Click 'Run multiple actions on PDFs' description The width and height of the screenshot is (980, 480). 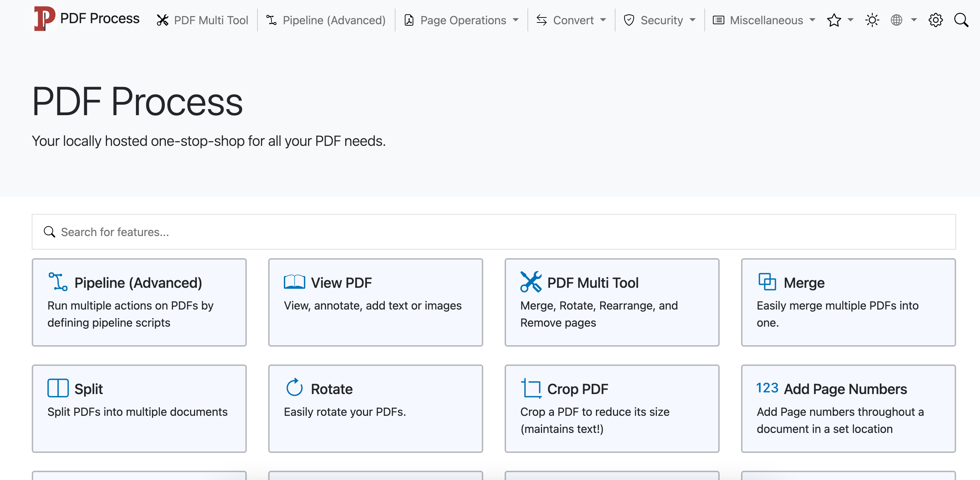click(131, 314)
